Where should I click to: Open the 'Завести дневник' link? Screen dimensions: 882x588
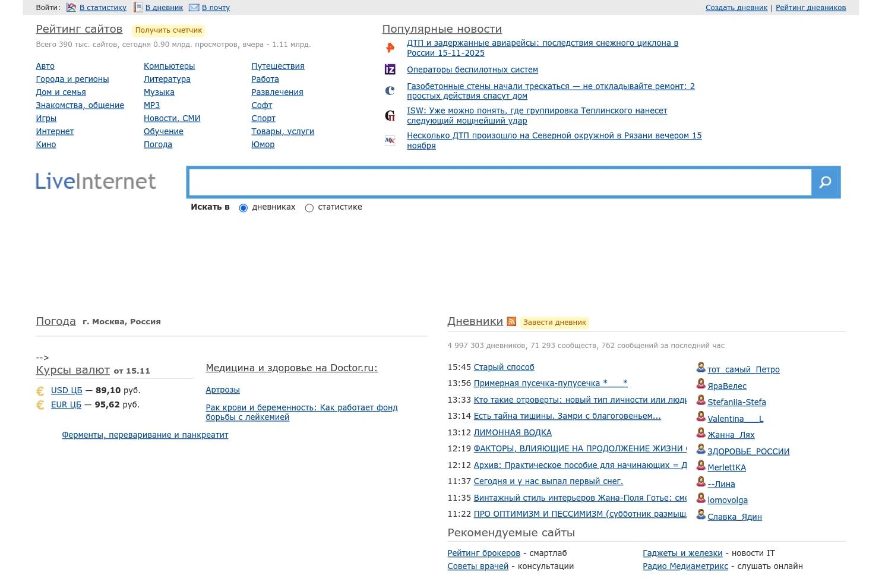(x=554, y=323)
